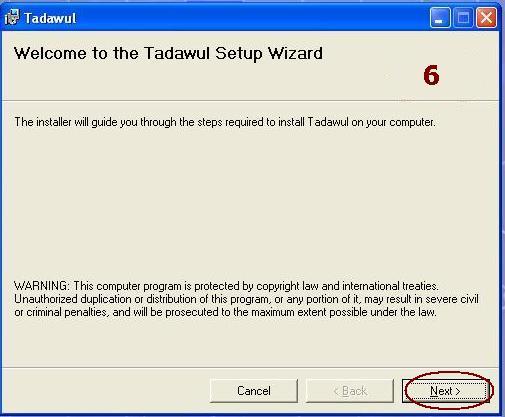Click the separator line above the Cancel button
The image size is (505, 417).
coord(250,368)
